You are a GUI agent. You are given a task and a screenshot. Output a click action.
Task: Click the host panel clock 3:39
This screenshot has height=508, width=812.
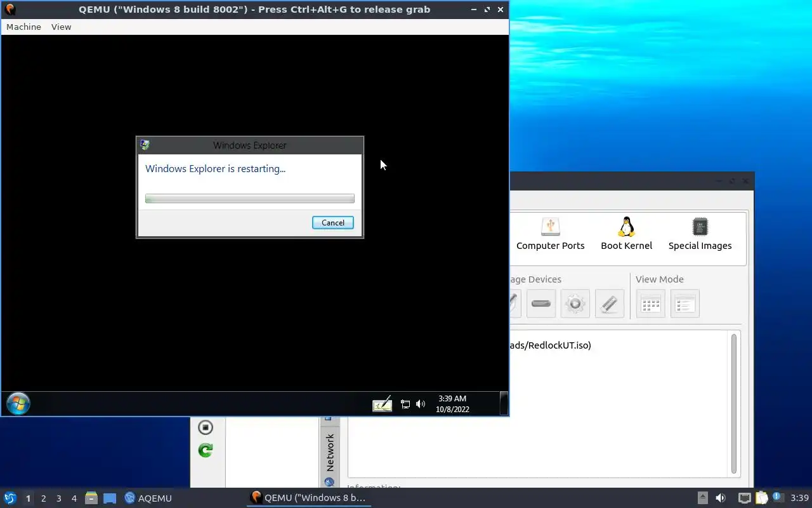[799, 498]
